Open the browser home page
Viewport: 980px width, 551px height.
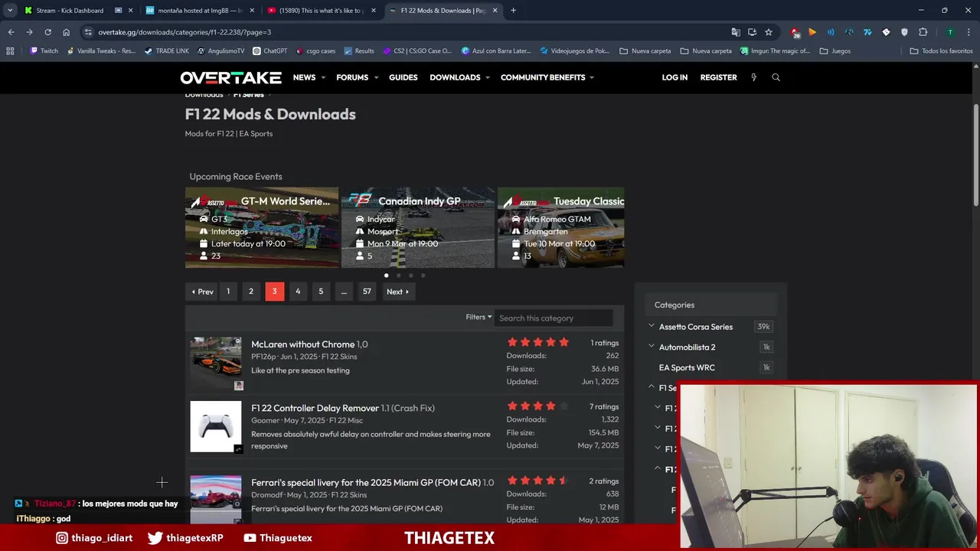coord(66,32)
